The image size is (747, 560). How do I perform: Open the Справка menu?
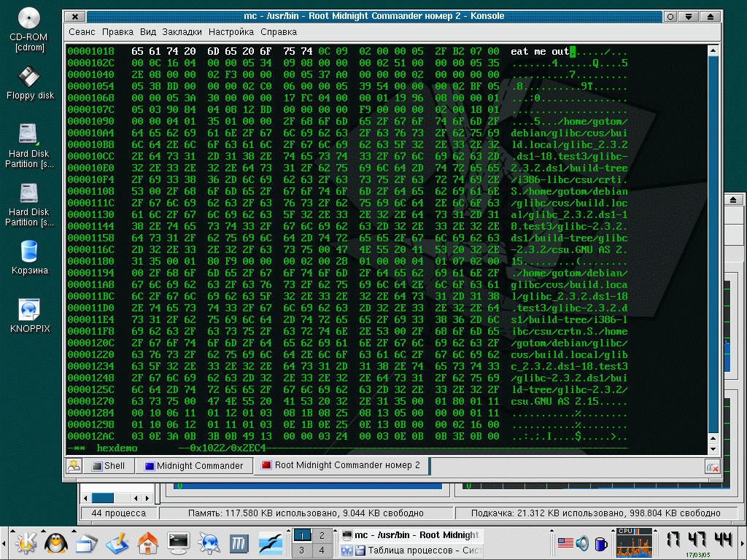(279, 32)
